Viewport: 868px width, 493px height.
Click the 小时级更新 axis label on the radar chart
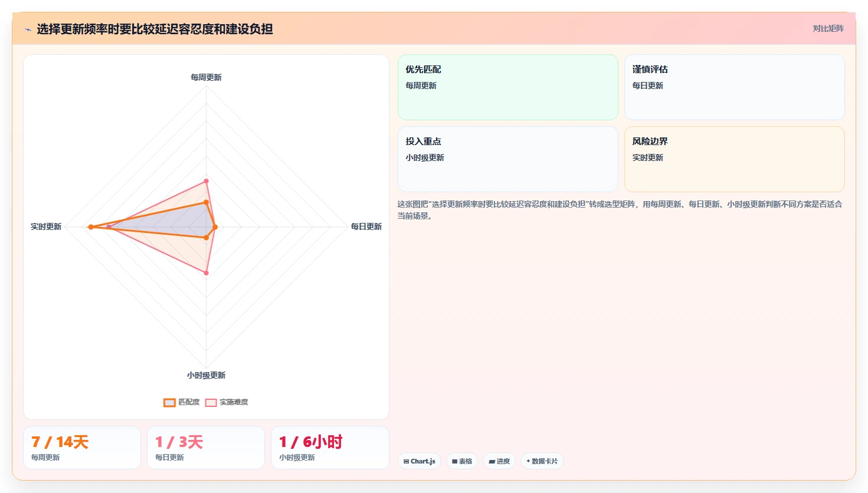tap(206, 375)
